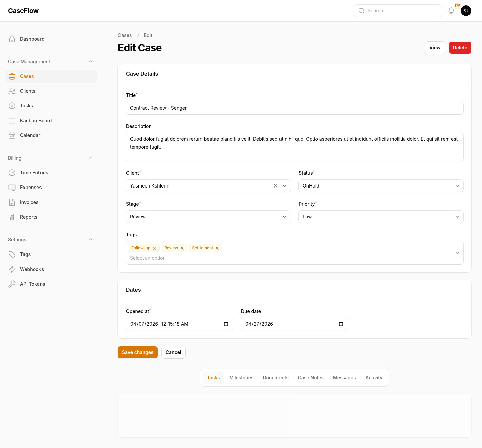The height and width of the screenshot is (448, 482).
Task: Remove the Settlement tag
Action: click(x=217, y=248)
